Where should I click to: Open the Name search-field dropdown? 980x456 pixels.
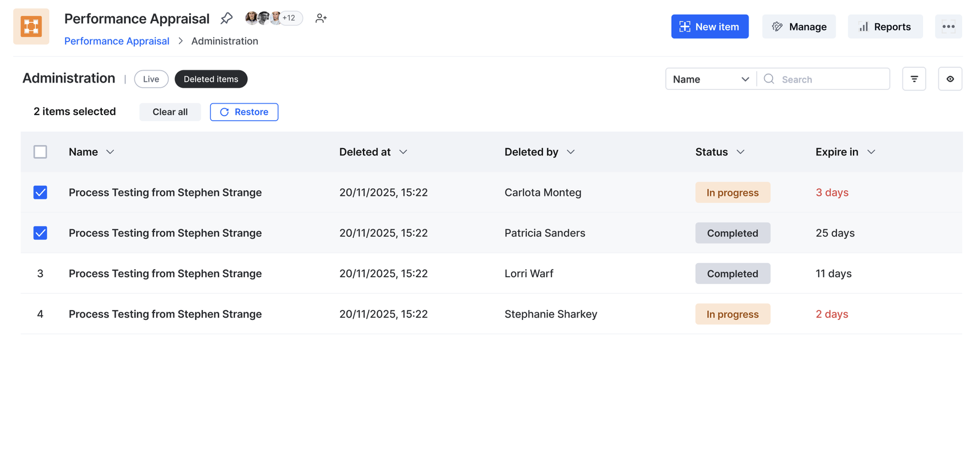coord(711,79)
